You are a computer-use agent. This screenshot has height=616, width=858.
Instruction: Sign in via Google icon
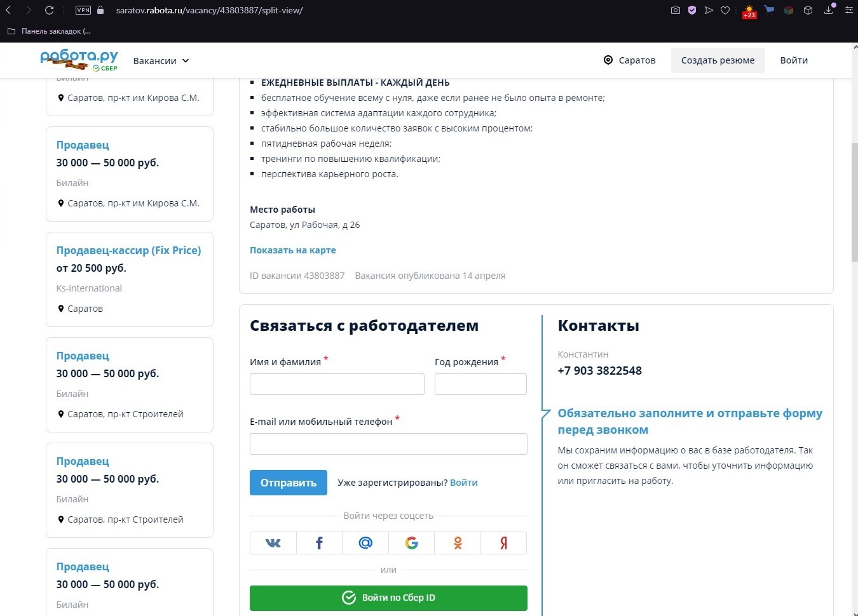412,543
